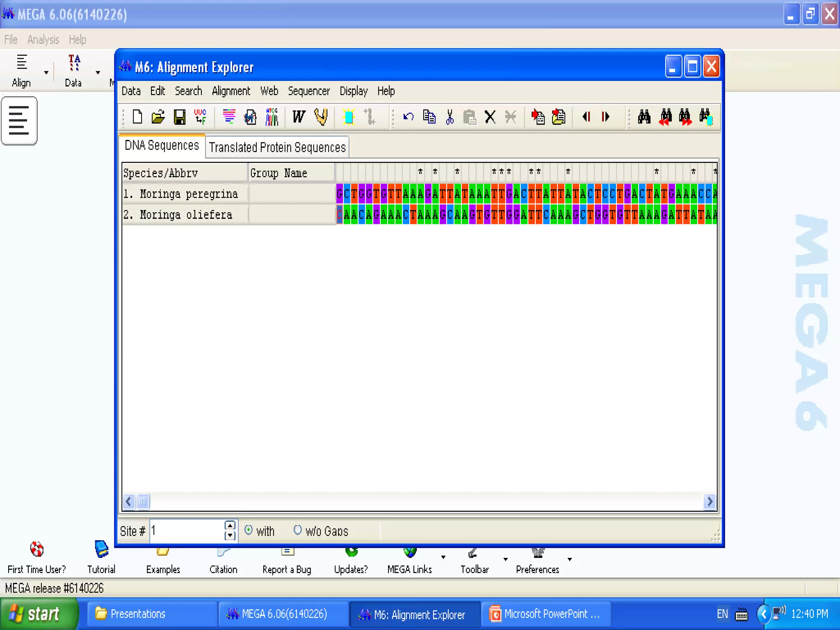Click the insert sequence from file icon
This screenshot has height=630, width=840.
(x=538, y=117)
